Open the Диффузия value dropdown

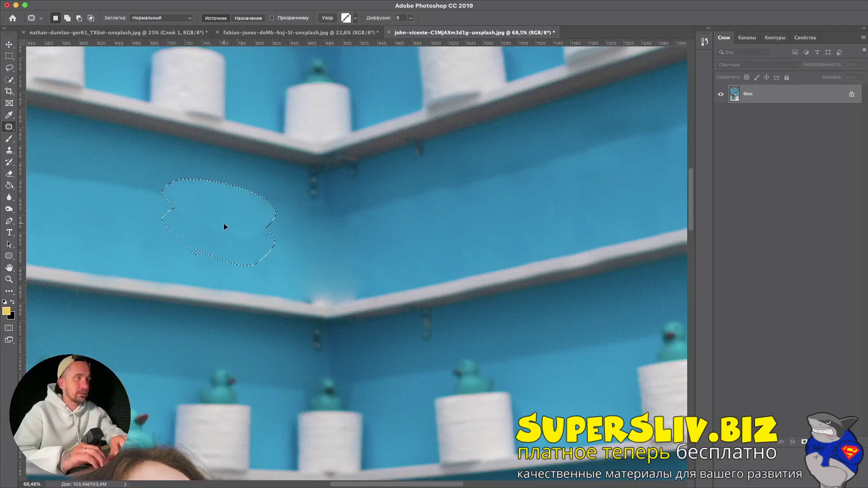point(410,18)
